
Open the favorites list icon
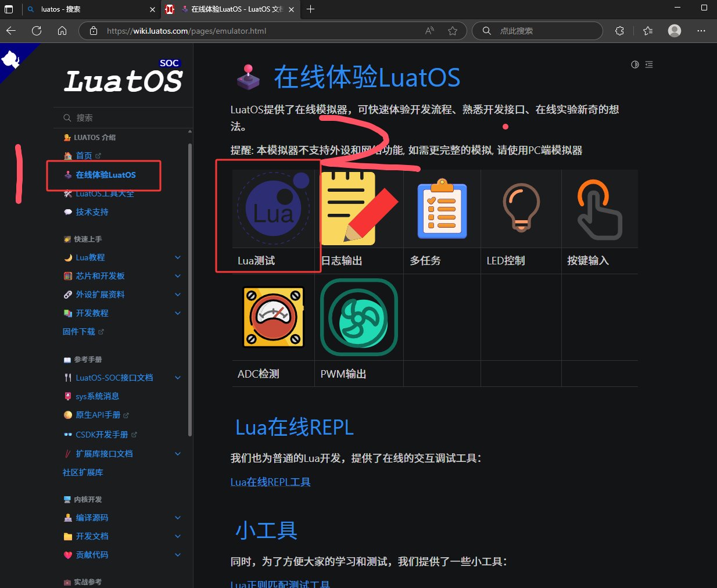coord(648,31)
